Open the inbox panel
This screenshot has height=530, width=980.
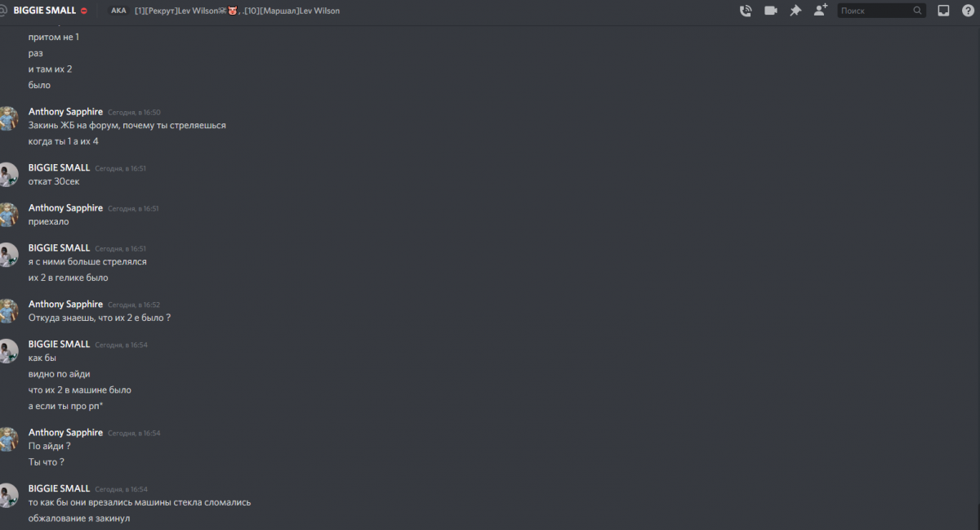943,11
